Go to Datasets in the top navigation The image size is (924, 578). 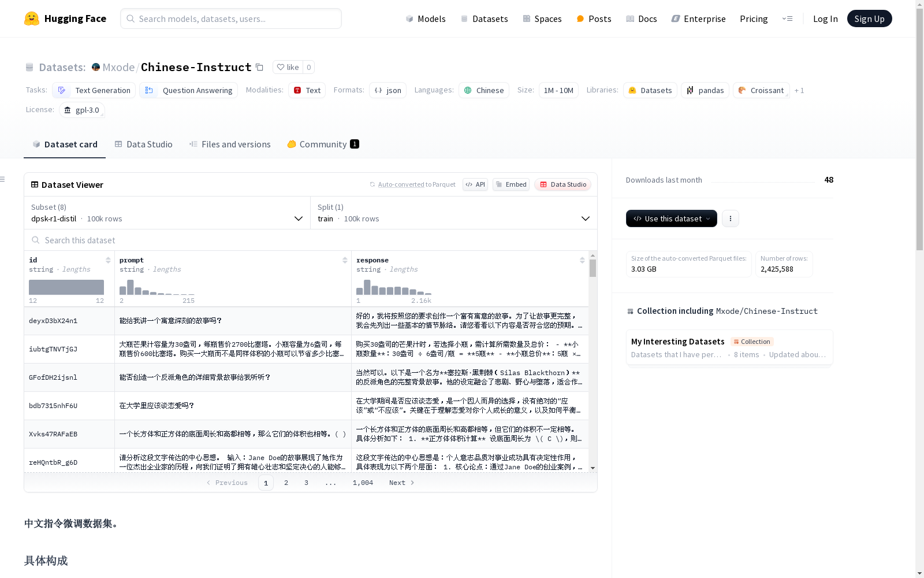pyautogui.click(x=484, y=18)
